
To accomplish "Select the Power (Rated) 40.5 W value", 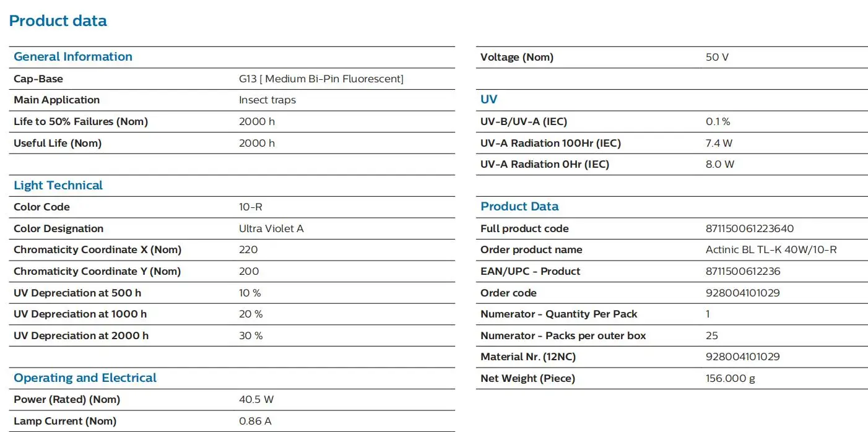I will [x=256, y=400].
